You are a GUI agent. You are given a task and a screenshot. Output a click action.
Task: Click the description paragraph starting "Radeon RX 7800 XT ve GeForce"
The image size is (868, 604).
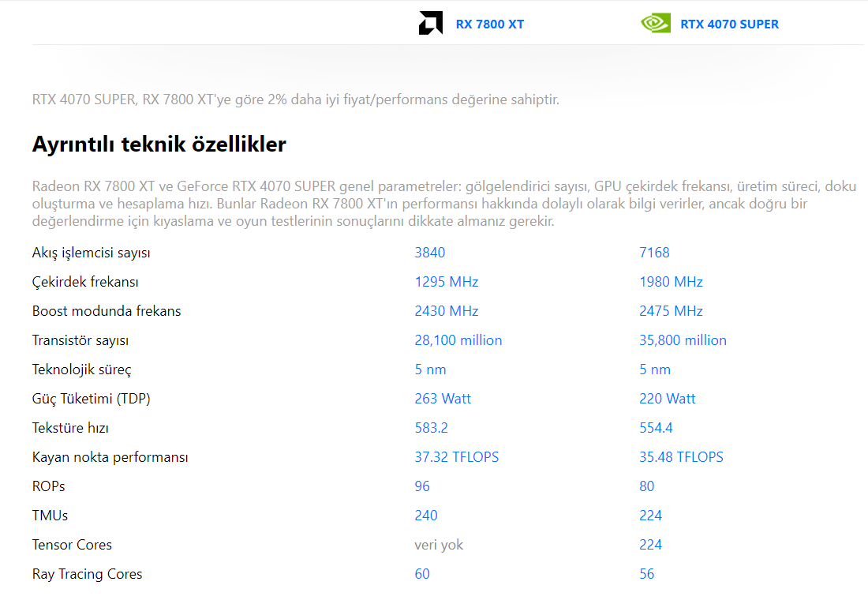coord(444,204)
